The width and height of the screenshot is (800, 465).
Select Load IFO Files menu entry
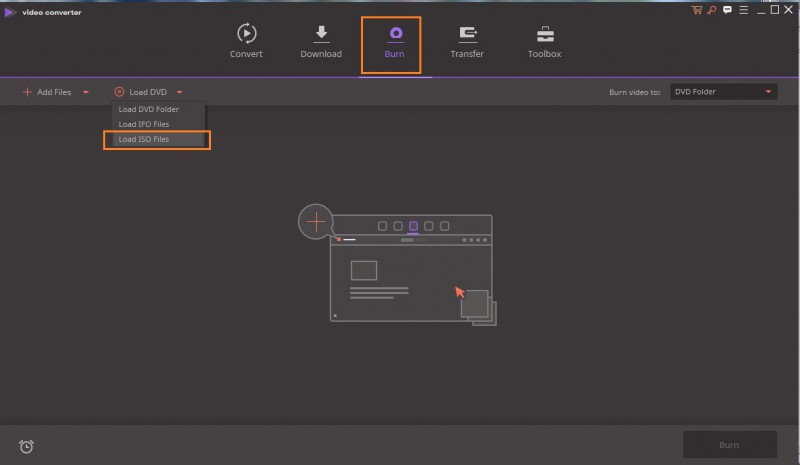(144, 124)
